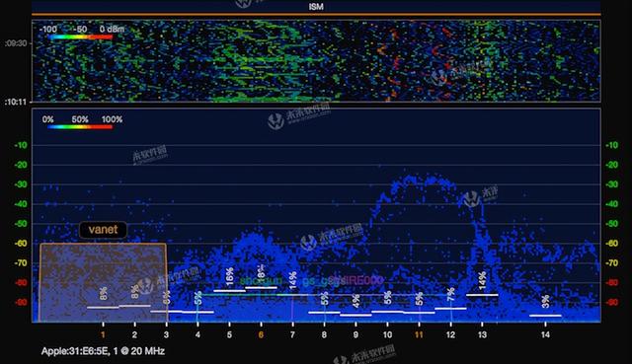Click the -30 label on left axis
Screen dimensions: 632x364
pyautogui.click(x=21, y=184)
